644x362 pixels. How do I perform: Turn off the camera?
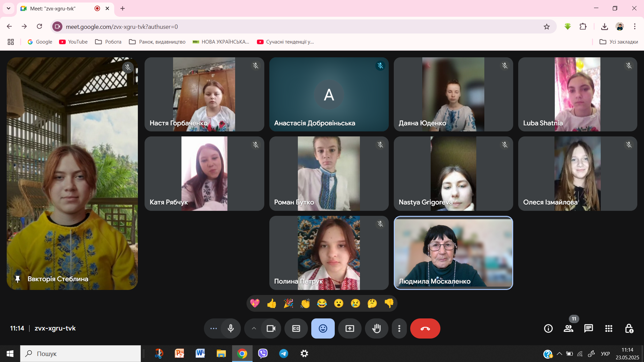pyautogui.click(x=271, y=328)
